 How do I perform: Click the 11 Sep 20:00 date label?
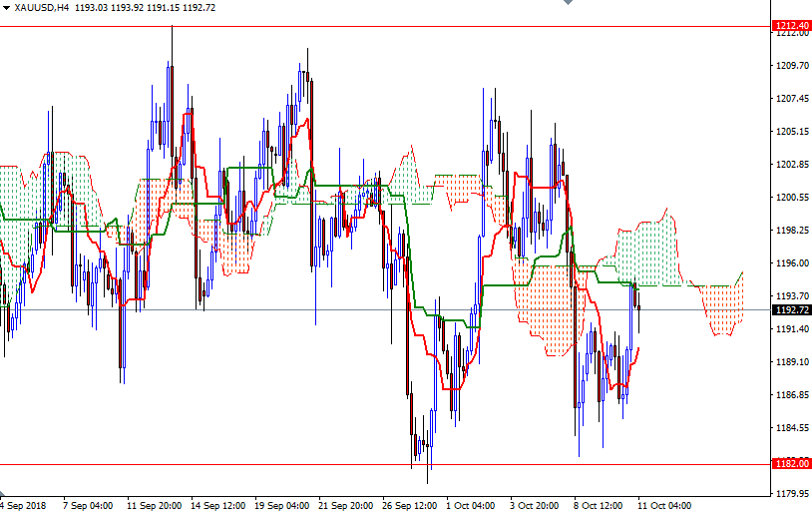point(154,505)
